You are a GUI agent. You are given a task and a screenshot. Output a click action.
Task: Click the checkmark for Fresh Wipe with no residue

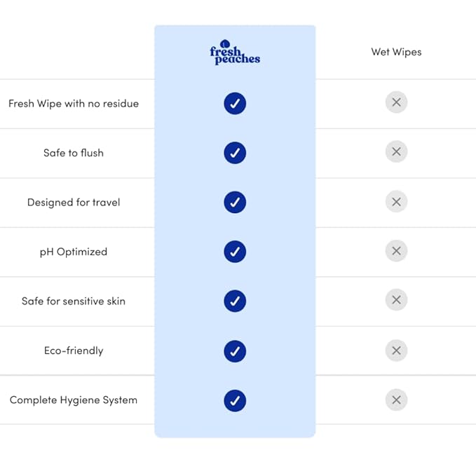click(x=235, y=104)
